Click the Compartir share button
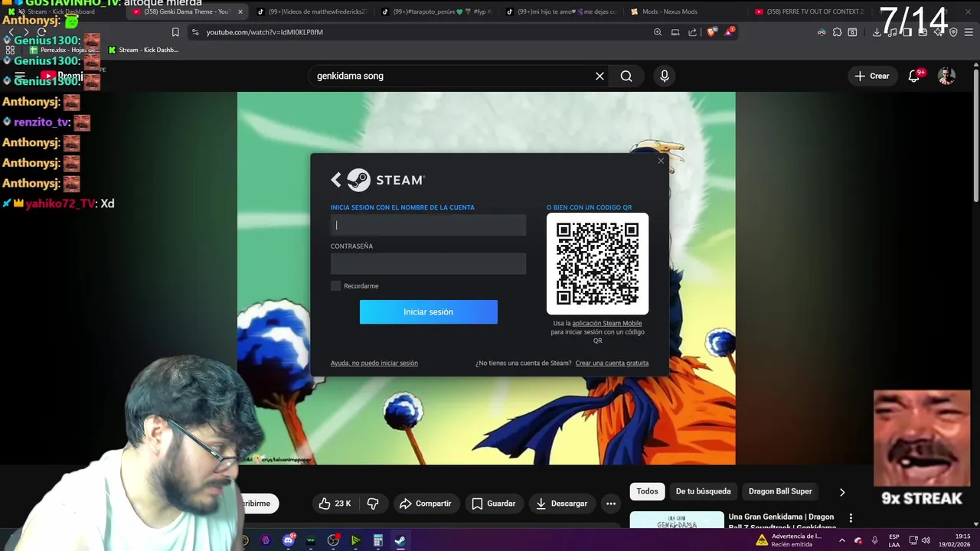Viewport: 980px width, 551px height. point(426,504)
